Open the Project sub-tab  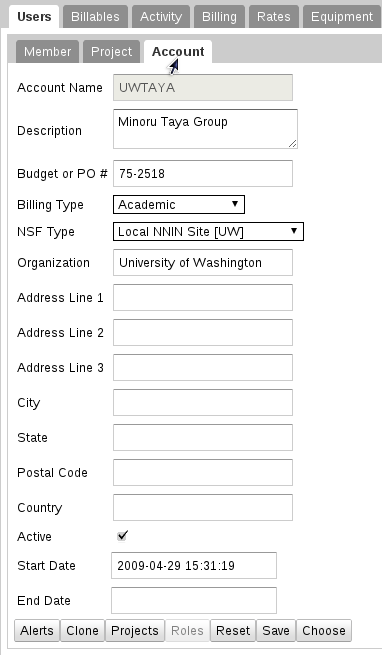point(111,52)
